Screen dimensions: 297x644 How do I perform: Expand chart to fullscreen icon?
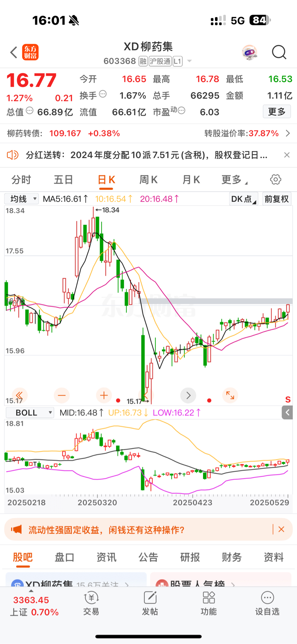pyautogui.click(x=230, y=395)
